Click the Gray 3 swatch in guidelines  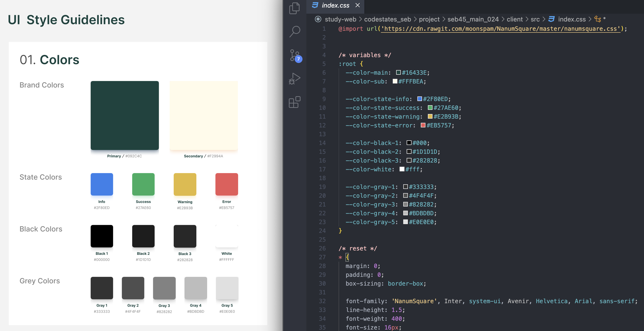pos(164,288)
